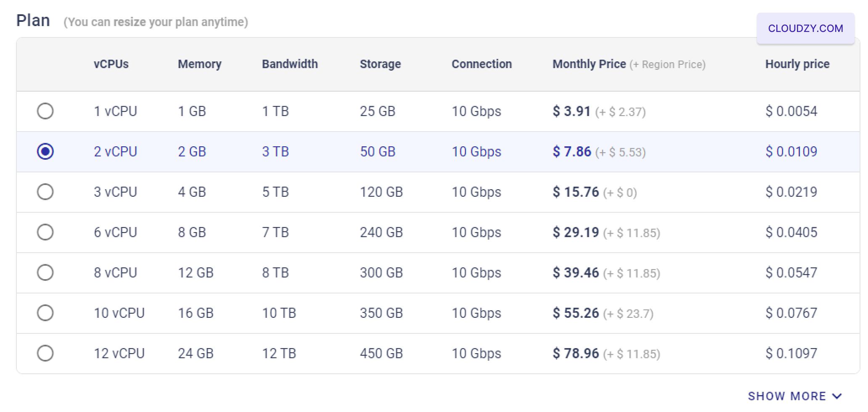The image size is (868, 412).
Task: Click the Plan section heading
Action: (x=33, y=20)
